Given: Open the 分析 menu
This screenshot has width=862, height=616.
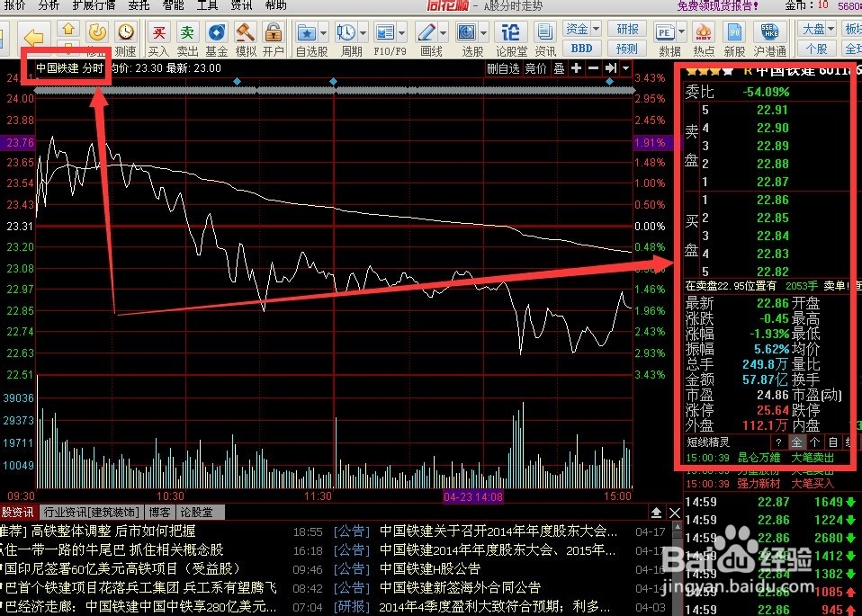Looking at the screenshot, I should [49, 5].
